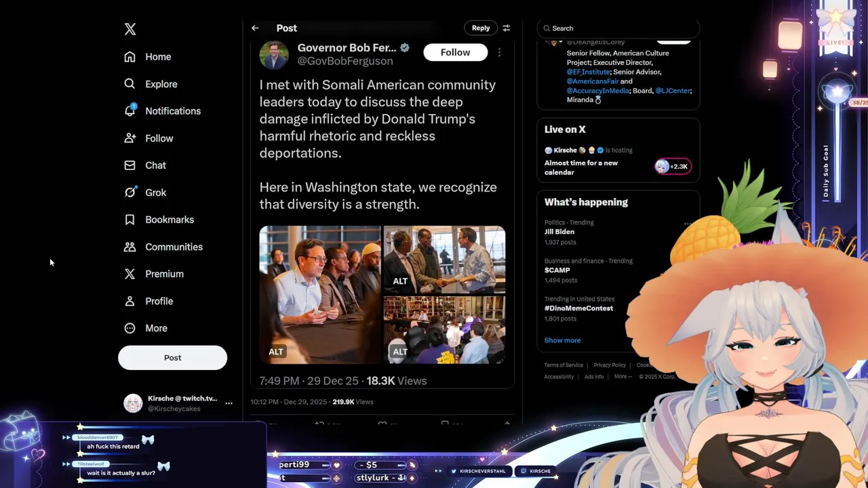Open the post view settings sliders icon
The image size is (868, 488).
point(506,28)
